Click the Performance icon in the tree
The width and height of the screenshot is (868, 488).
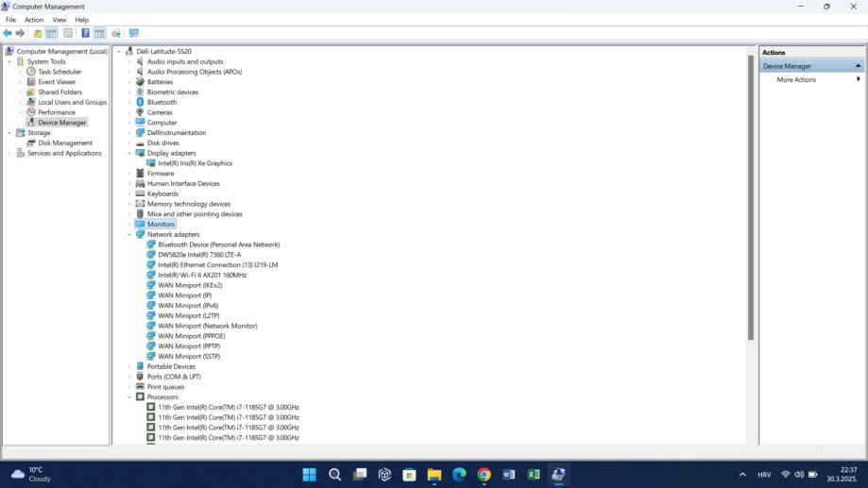[31, 112]
